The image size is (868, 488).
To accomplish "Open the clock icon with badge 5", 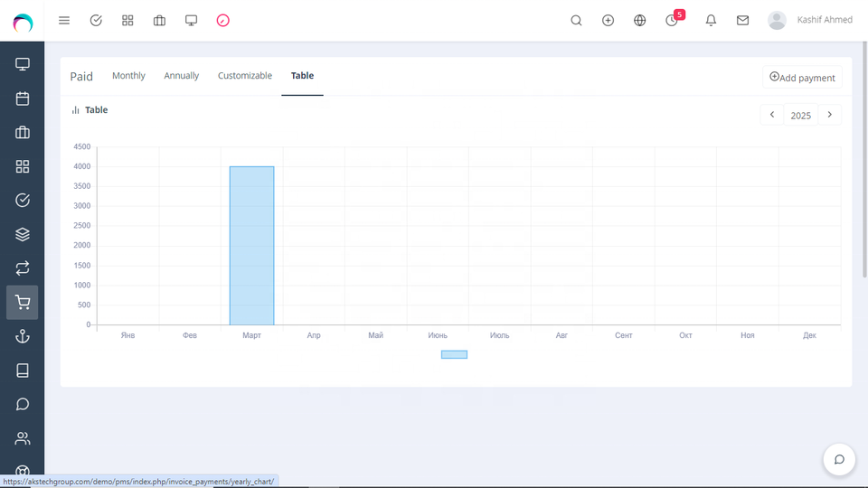I will click(672, 20).
